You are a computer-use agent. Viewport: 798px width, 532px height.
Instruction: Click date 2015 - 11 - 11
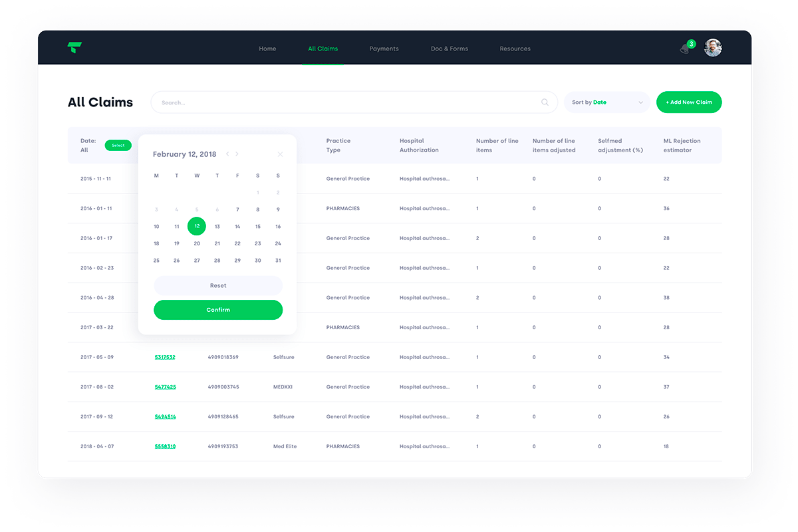pyautogui.click(x=96, y=179)
